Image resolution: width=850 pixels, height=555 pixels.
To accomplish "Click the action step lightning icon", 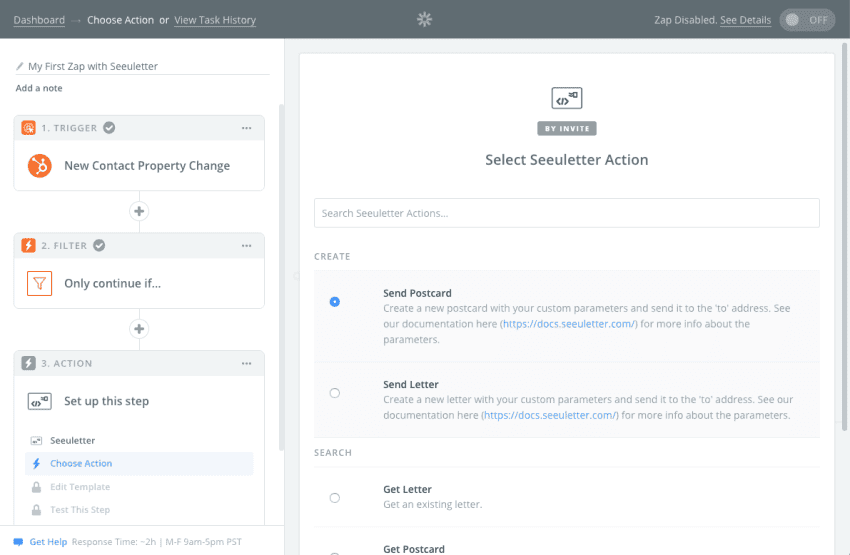I will pos(28,363).
